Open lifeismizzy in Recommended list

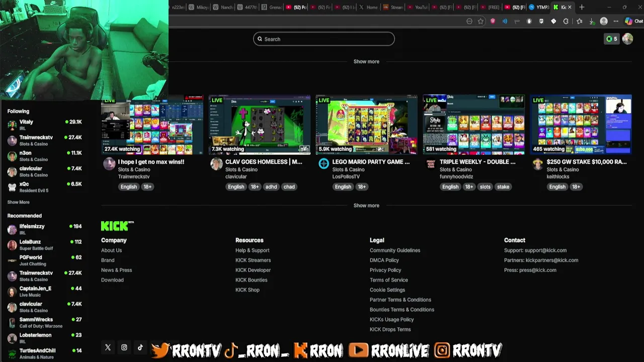(x=44, y=229)
